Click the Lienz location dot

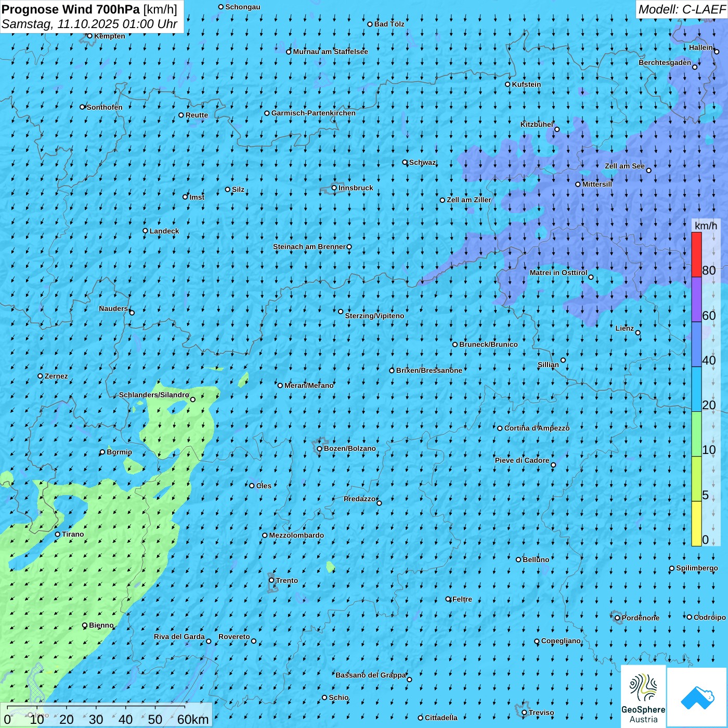[x=638, y=333]
